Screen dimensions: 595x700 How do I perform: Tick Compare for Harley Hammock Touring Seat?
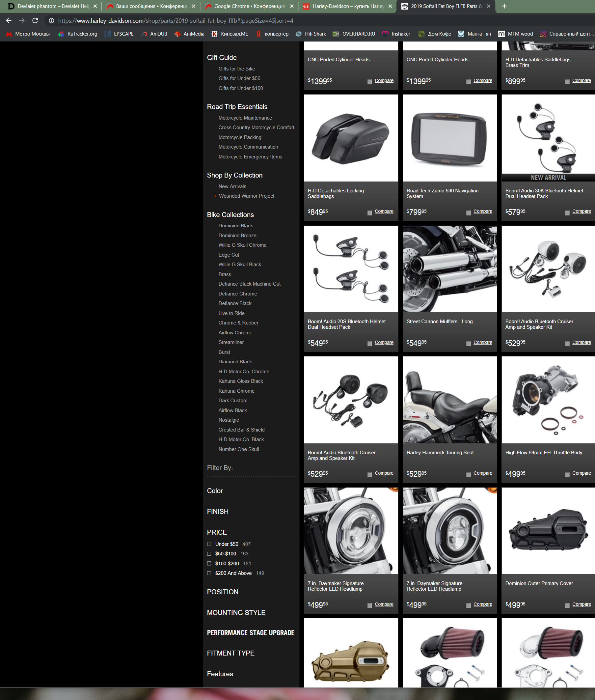coord(469,474)
